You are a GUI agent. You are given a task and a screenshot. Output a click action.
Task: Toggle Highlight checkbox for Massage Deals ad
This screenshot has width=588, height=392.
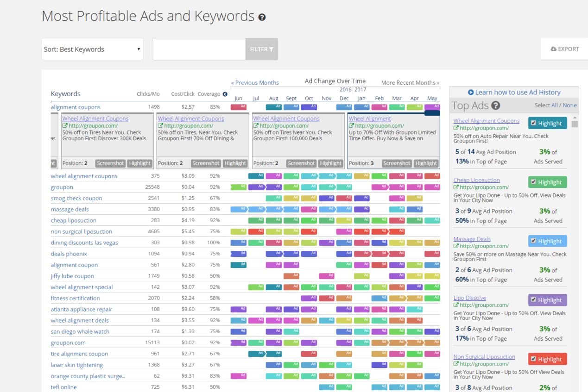pos(534,241)
